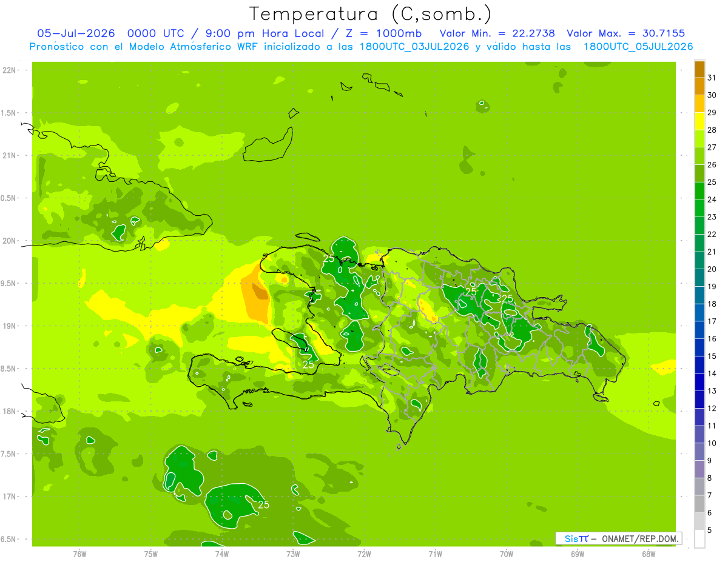Click the "70W" longitude label
The image size is (728, 562).
click(x=507, y=554)
